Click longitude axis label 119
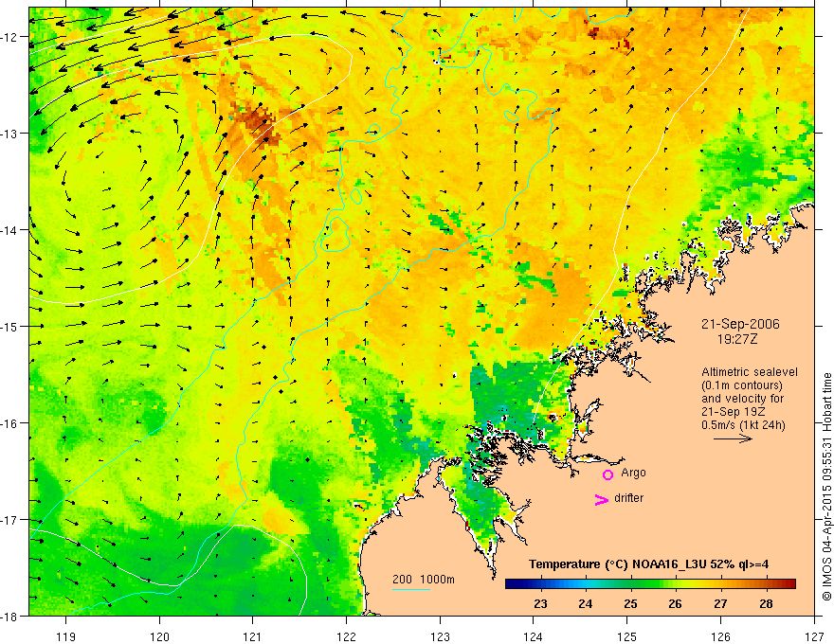834x644 pixels. pyautogui.click(x=66, y=636)
